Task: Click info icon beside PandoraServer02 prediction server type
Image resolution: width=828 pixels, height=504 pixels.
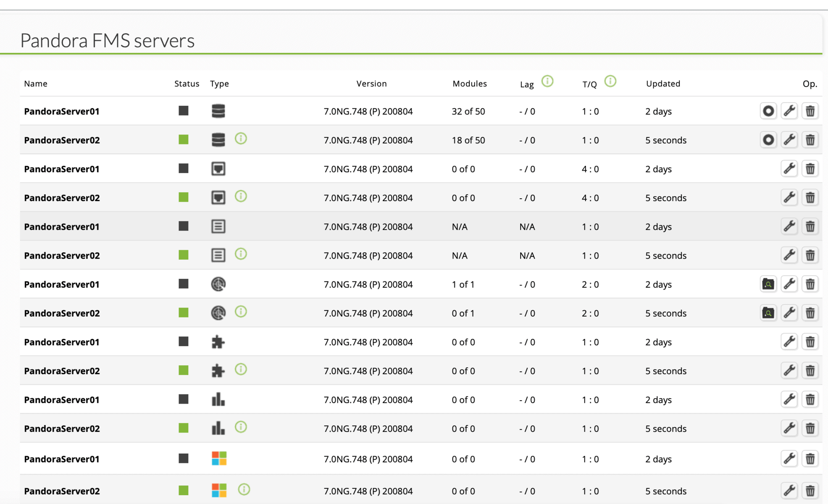Action: click(241, 427)
